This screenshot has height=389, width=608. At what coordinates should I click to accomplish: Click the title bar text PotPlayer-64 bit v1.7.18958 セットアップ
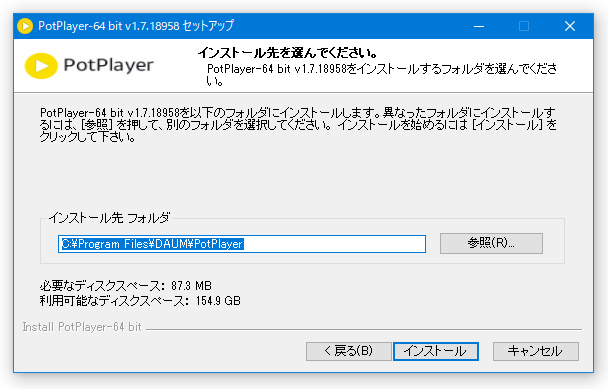pyautogui.click(x=136, y=26)
